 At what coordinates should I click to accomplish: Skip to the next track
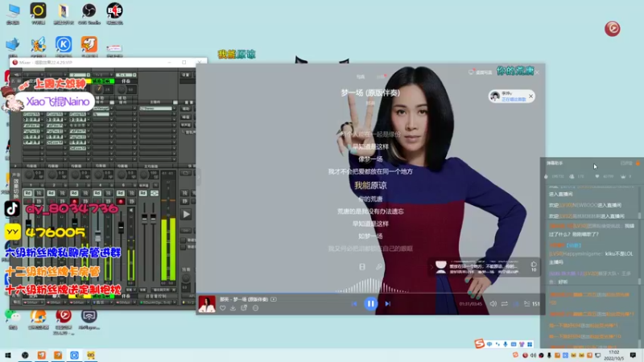pos(388,304)
